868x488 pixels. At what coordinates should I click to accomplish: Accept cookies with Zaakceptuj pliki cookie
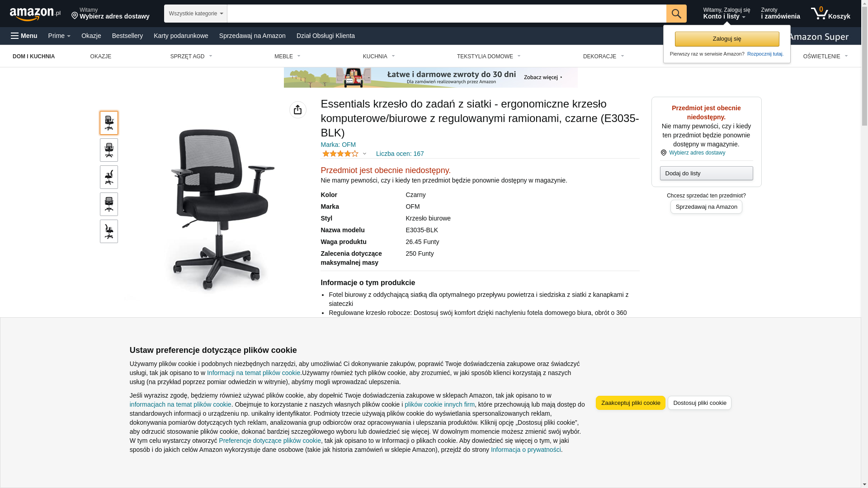coord(631,403)
